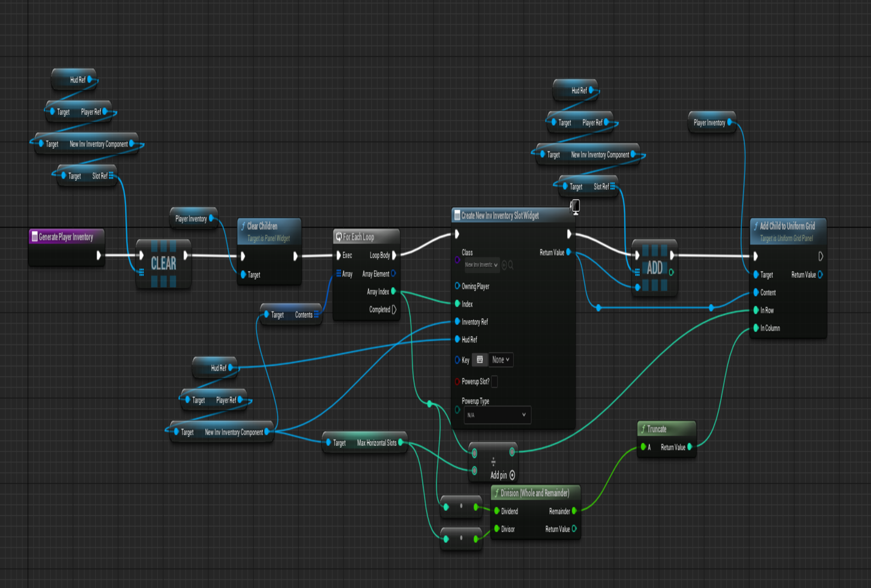Click the Owning Player input pin
This screenshot has height=588, width=871.
[457, 286]
